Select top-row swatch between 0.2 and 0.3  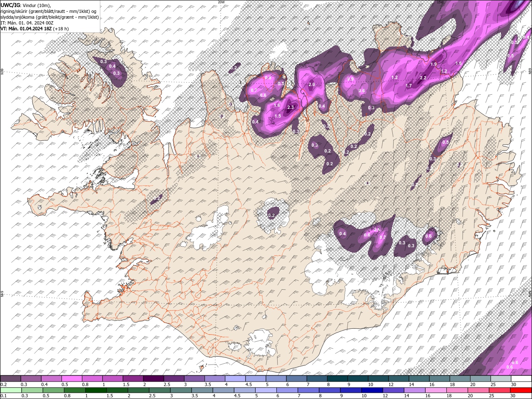point(10,379)
